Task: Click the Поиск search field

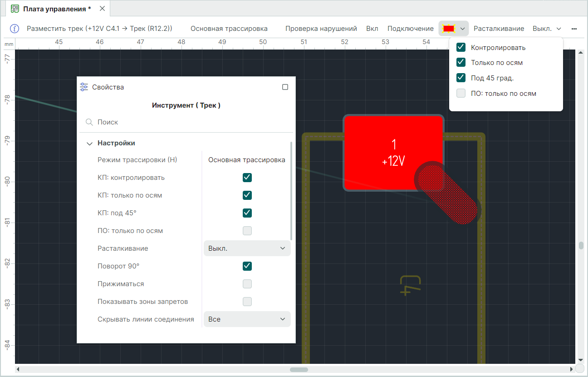Action: [x=191, y=122]
